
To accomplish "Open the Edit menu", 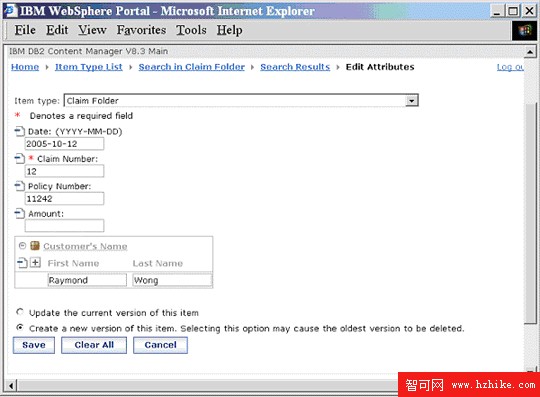I will point(57,30).
